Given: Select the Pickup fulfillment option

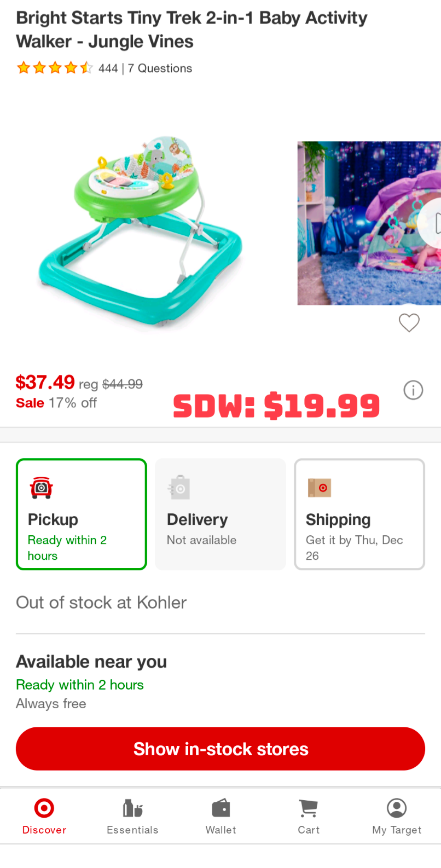Looking at the screenshot, I should 81,514.
